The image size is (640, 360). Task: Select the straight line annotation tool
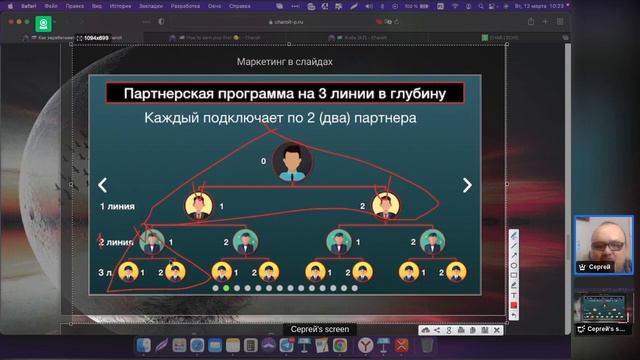pyautogui.click(x=514, y=246)
